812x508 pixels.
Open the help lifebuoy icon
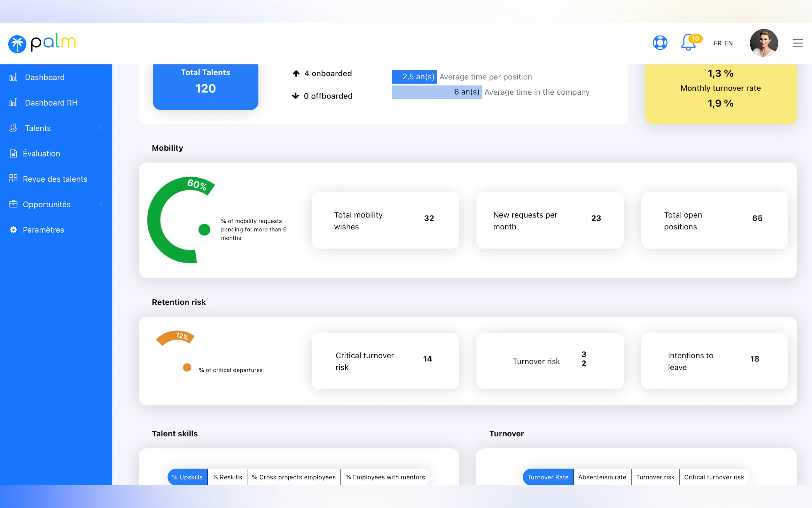click(x=660, y=43)
